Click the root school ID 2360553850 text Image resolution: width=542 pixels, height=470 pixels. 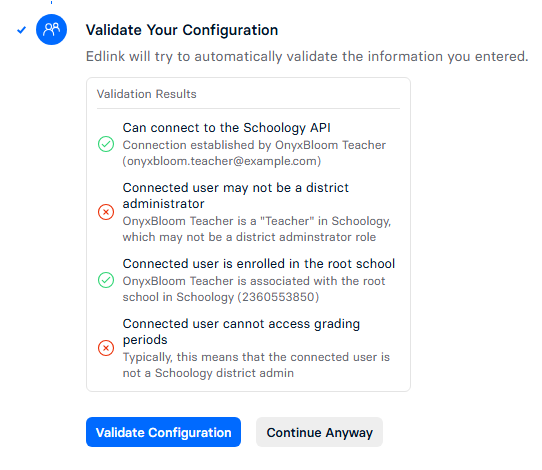pos(280,297)
